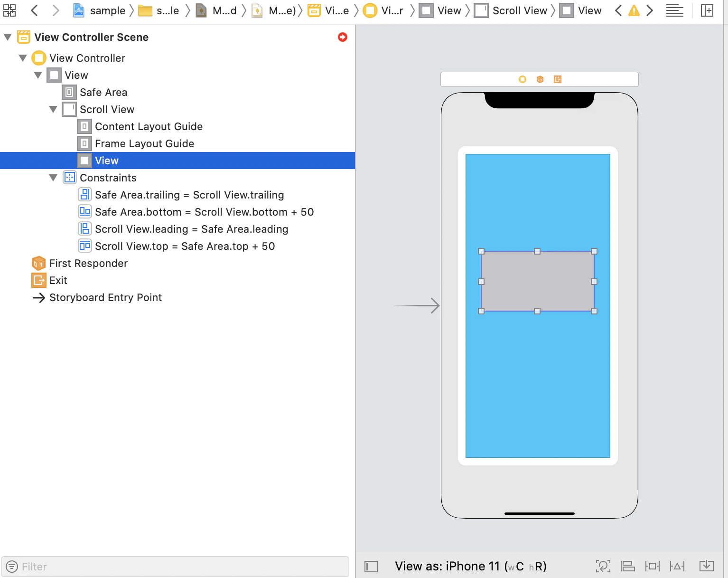
Task: Select the gray view on canvas
Action: [537, 281]
